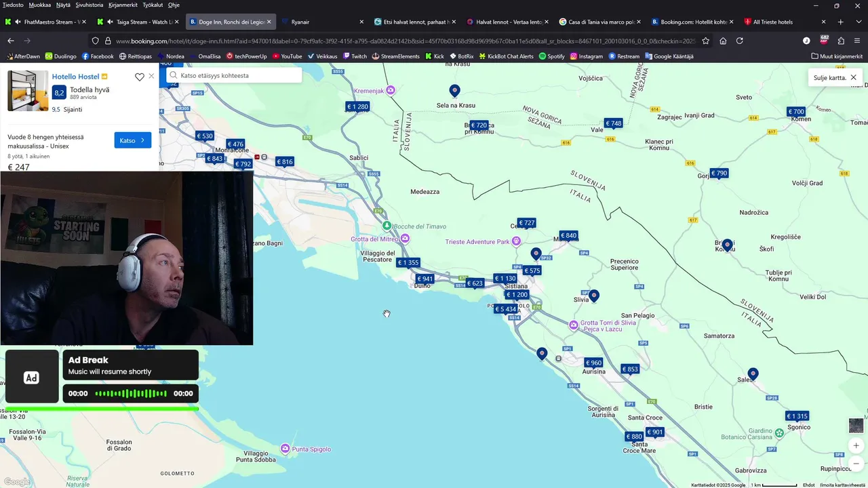The image size is (868, 488).
Task: Zoom in on the map
Action: click(856, 446)
